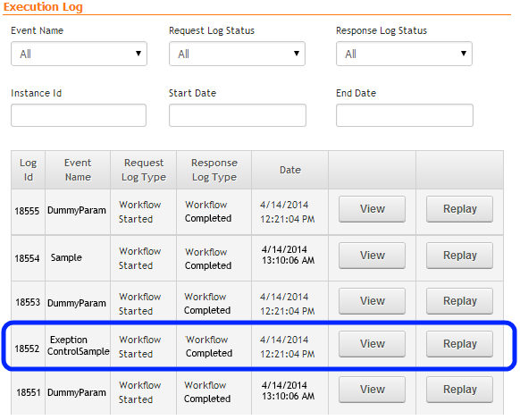
Task: Click the Event Name column header
Action: point(78,170)
